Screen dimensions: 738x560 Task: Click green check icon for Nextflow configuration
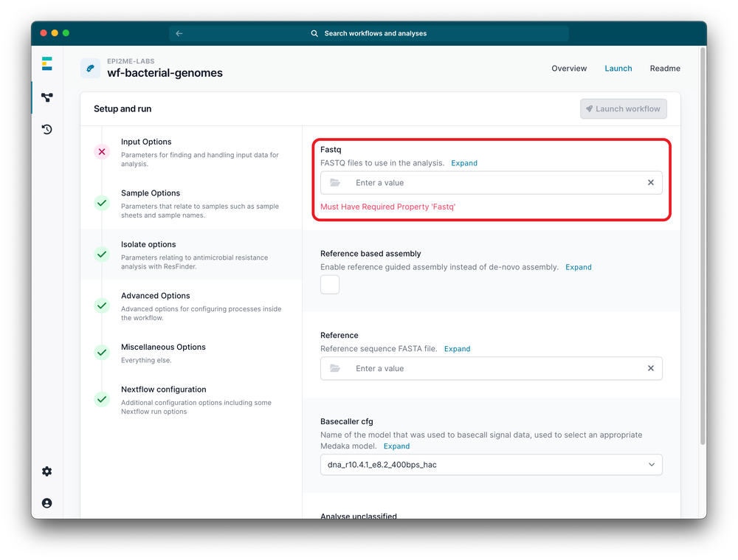(102, 400)
